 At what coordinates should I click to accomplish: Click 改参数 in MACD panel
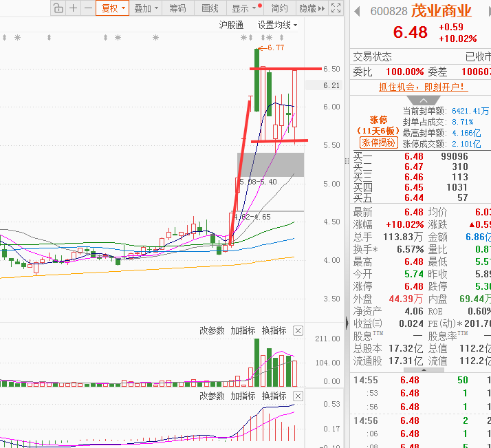212,396
